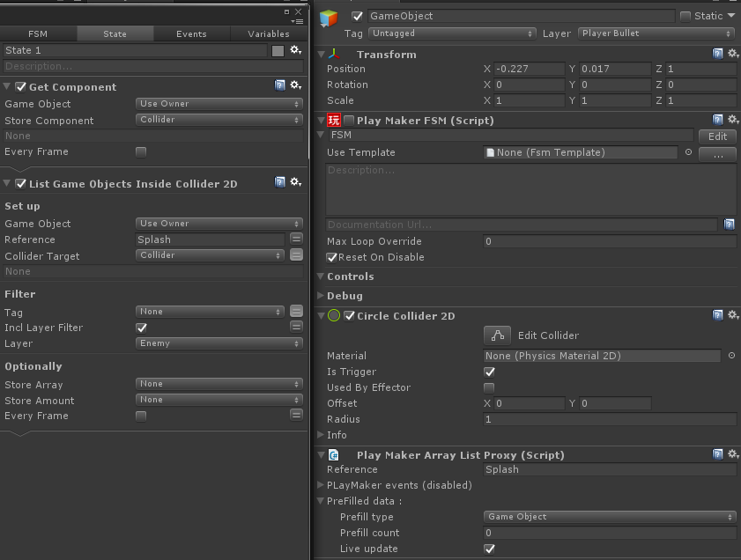741x560 pixels.
Task: Disable the Get Component action checkbox
Action: [20, 87]
